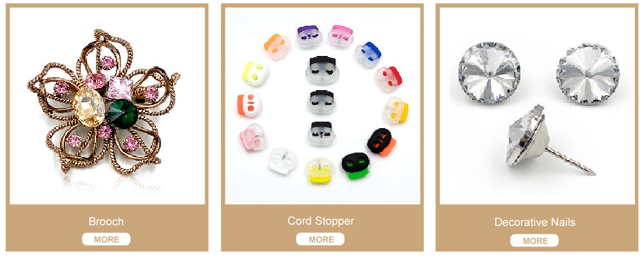The image size is (644, 260).
Task: Choose the black and green cord stopper
Action: click(x=355, y=165)
